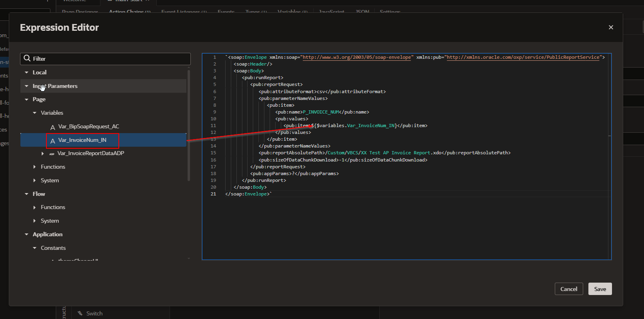Click the closing soap:Envelope line

point(248,194)
